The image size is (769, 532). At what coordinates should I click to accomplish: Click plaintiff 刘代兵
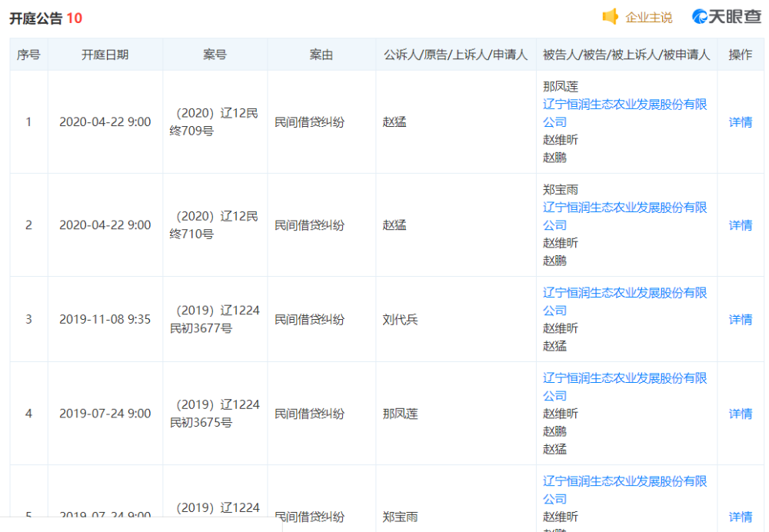[400, 319]
